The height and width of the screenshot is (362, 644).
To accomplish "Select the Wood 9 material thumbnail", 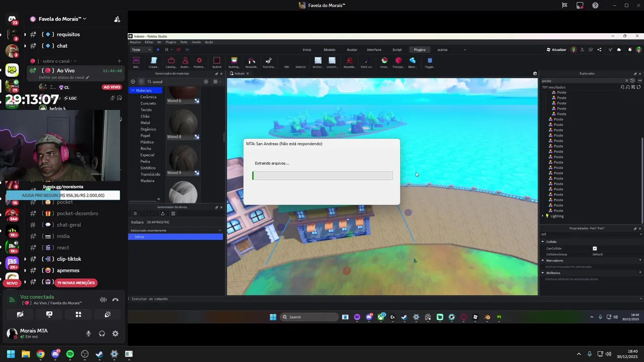I will point(183,158).
